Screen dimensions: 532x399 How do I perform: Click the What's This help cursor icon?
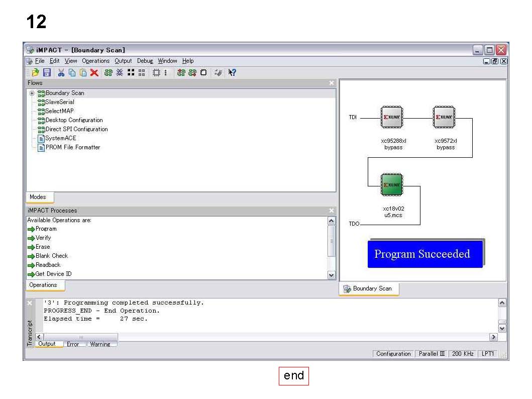pos(232,72)
